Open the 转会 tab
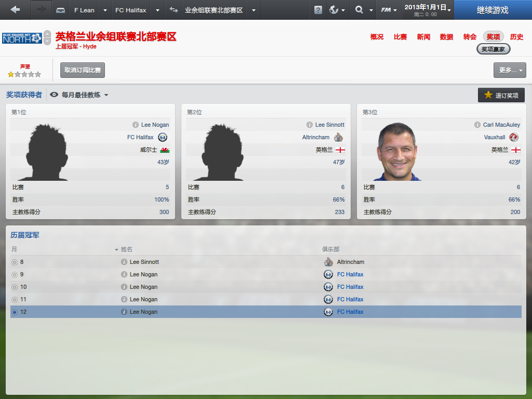 pyautogui.click(x=470, y=37)
